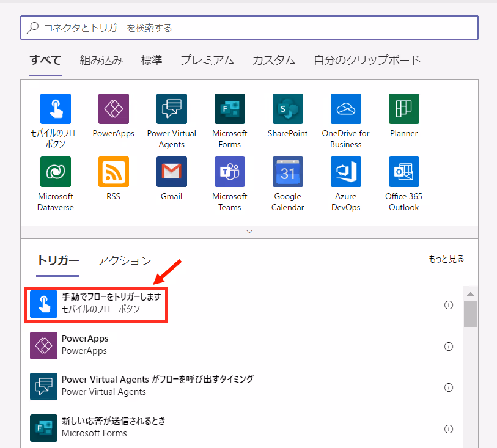Switch to the カスタム tab
Viewport: 497px width, 448px height.
(x=274, y=60)
